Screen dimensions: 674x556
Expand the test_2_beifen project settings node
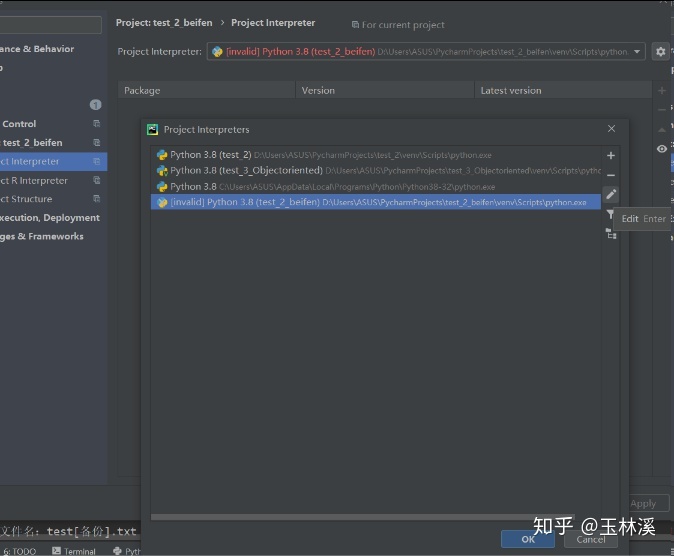point(53,143)
